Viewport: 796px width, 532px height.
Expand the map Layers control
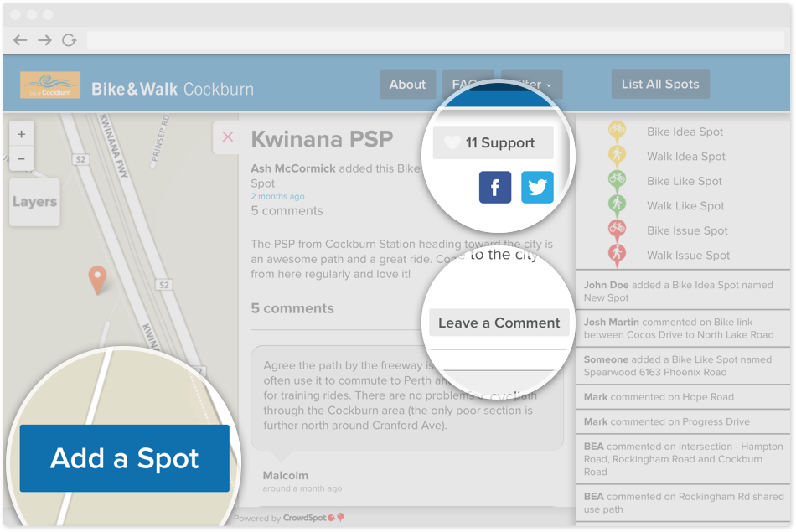point(34,202)
